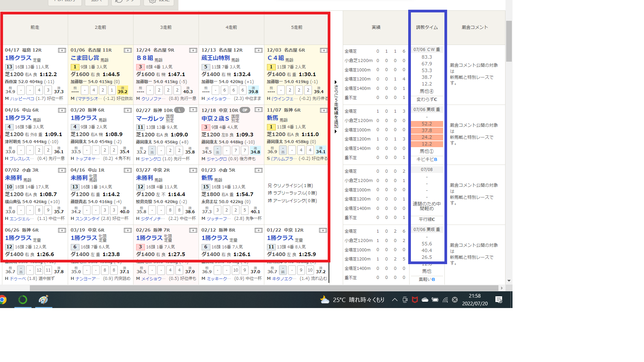Open 中京2歳S race link
Screen dimensions: 644x362
click(215, 118)
